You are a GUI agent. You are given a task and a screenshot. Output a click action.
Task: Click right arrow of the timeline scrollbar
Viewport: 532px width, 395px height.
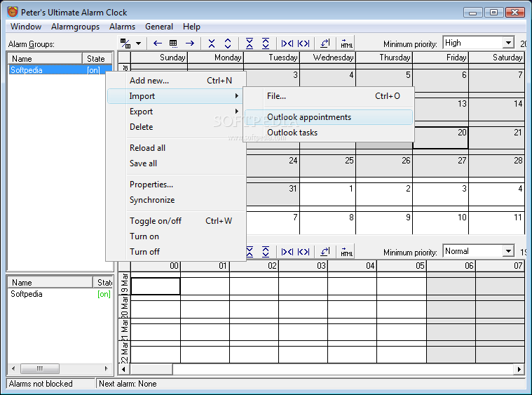(519, 369)
